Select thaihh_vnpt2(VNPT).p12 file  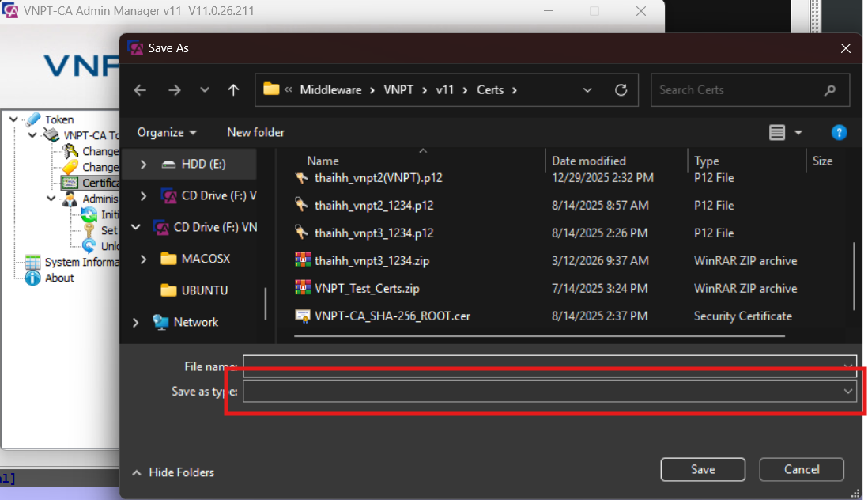(x=379, y=178)
